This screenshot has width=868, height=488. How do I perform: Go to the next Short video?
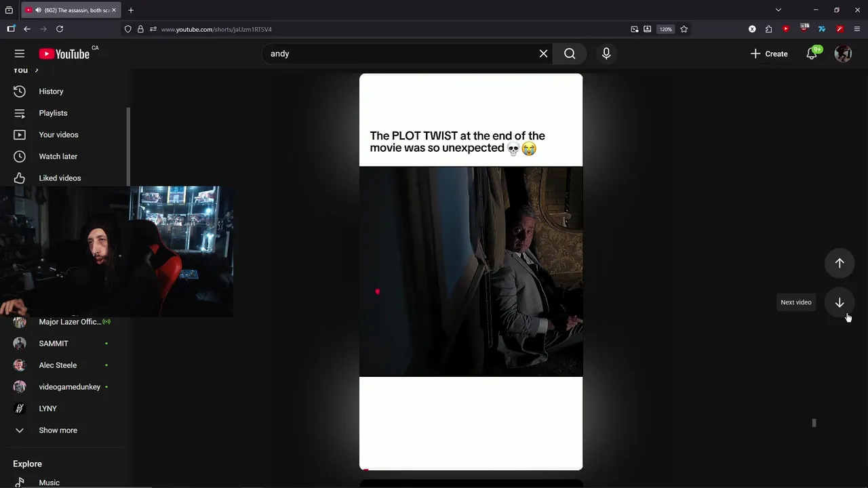pos(840,302)
